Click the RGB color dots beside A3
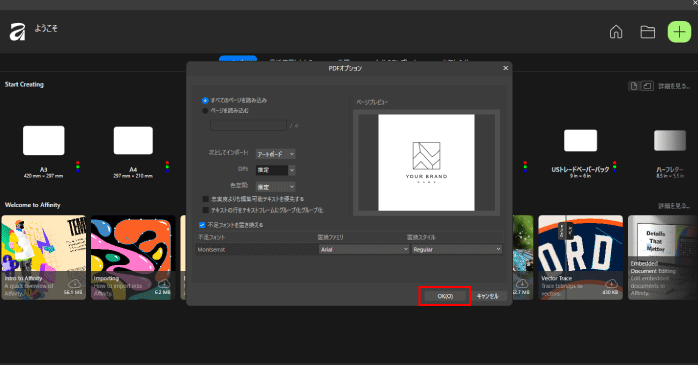The width and height of the screenshot is (698, 365). pyautogui.click(x=78, y=166)
